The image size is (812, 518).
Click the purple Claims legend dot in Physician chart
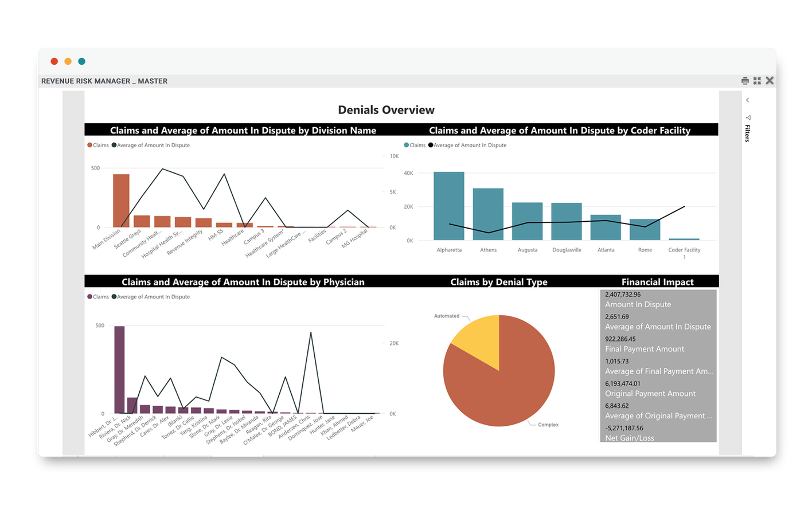click(90, 296)
